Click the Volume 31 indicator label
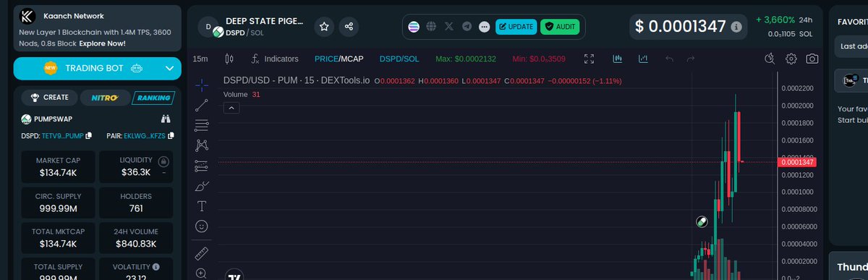Viewport: 868px width, 280px height. (242, 94)
